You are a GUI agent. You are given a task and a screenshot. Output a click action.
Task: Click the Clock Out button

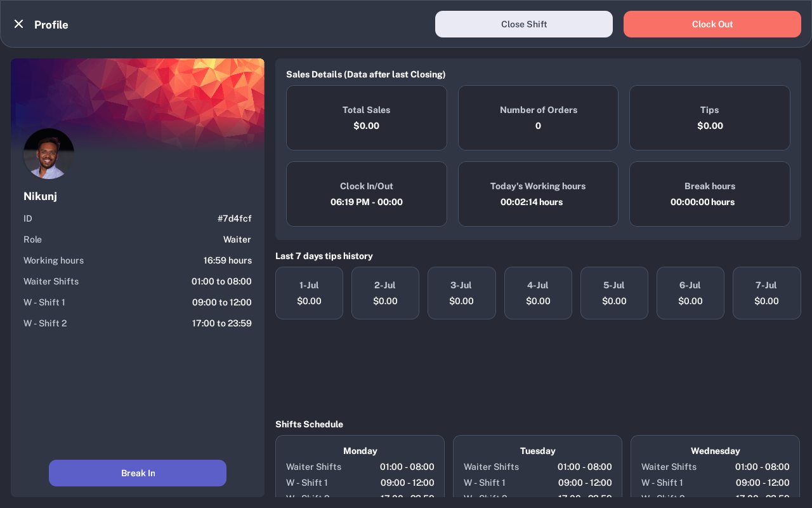712,24
